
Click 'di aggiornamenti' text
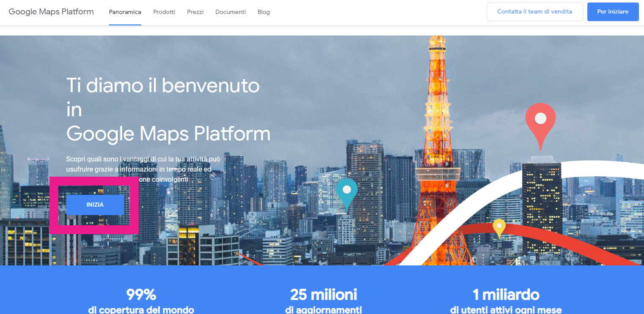(323, 310)
